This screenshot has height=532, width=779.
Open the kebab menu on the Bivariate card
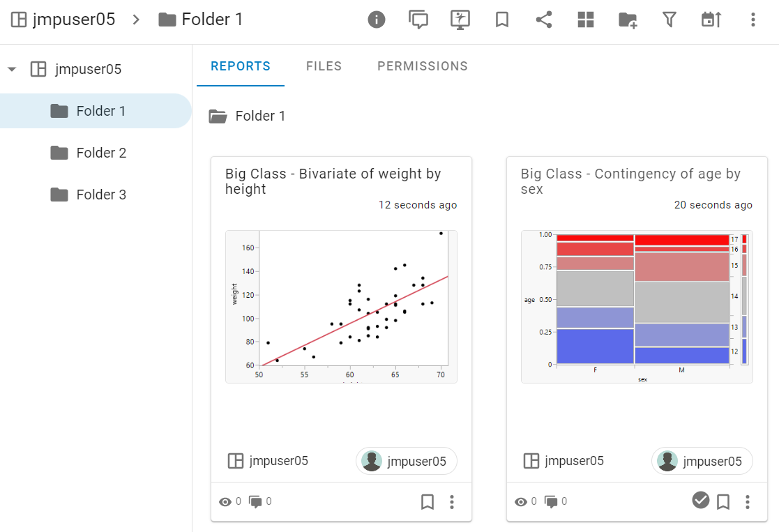click(452, 501)
